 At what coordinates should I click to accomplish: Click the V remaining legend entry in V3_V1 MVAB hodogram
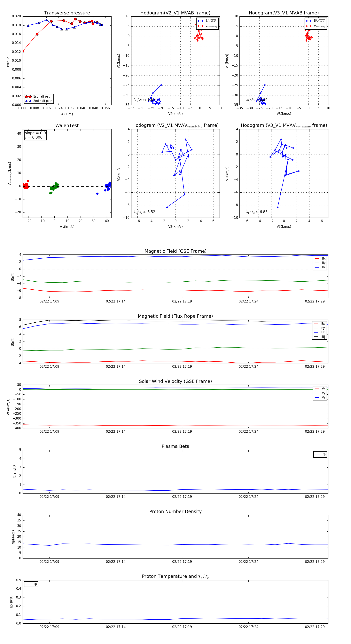[x=316, y=26]
